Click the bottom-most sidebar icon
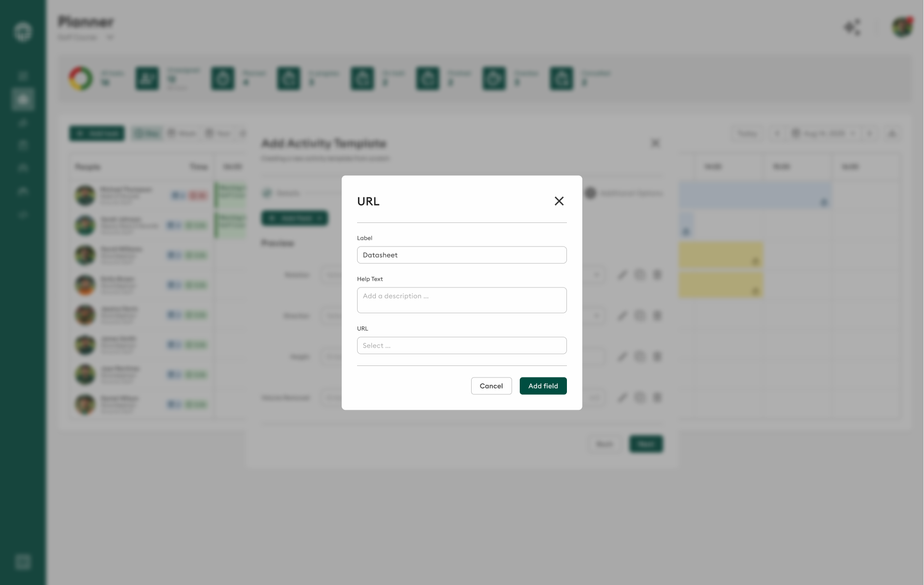Screen dimensions: 924x585 (x=23, y=561)
